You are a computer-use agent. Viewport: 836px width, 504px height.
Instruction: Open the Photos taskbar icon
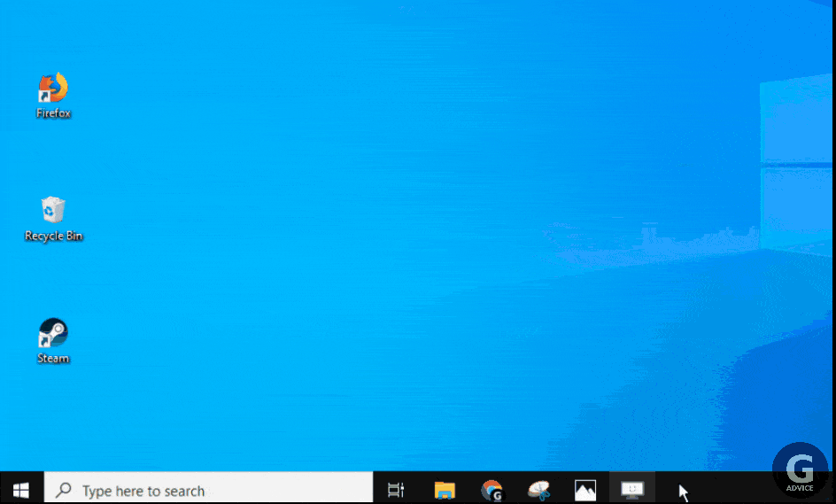pyautogui.click(x=585, y=490)
